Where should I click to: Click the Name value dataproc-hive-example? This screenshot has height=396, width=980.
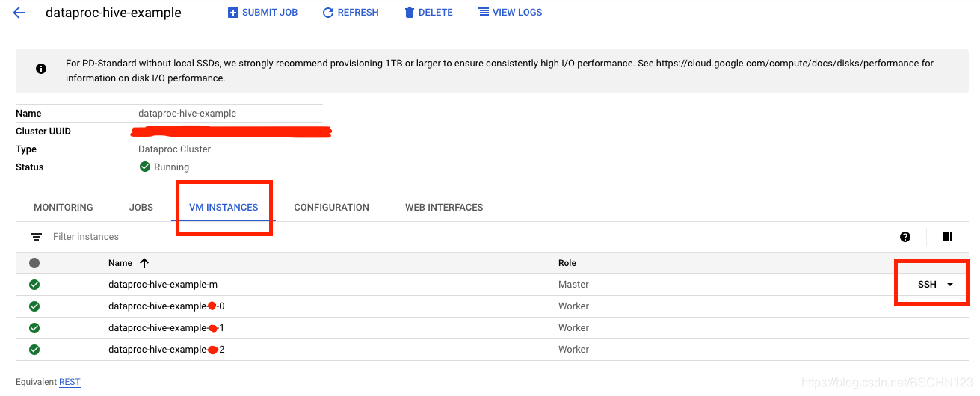(187, 114)
